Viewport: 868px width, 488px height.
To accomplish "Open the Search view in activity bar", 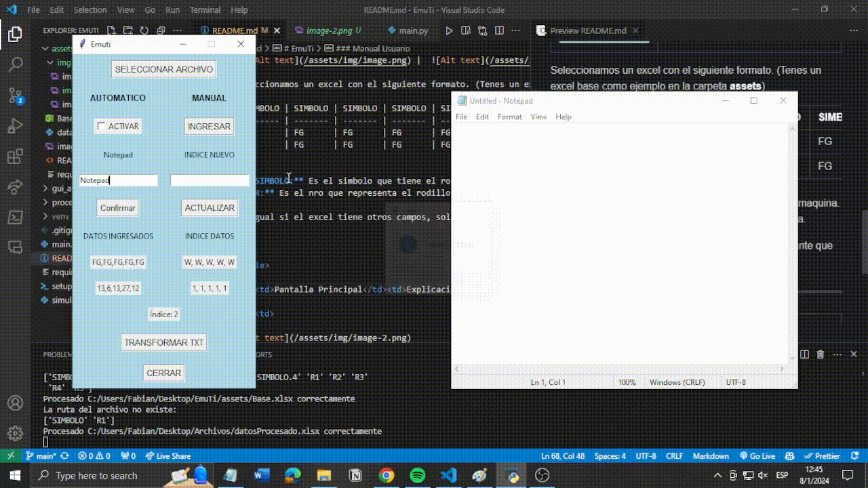I will coord(15,65).
